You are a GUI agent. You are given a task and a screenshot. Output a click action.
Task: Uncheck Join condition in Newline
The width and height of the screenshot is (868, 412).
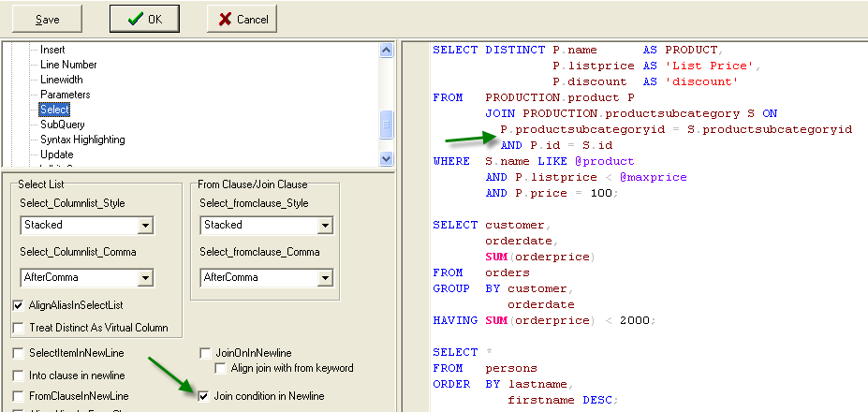pos(204,396)
